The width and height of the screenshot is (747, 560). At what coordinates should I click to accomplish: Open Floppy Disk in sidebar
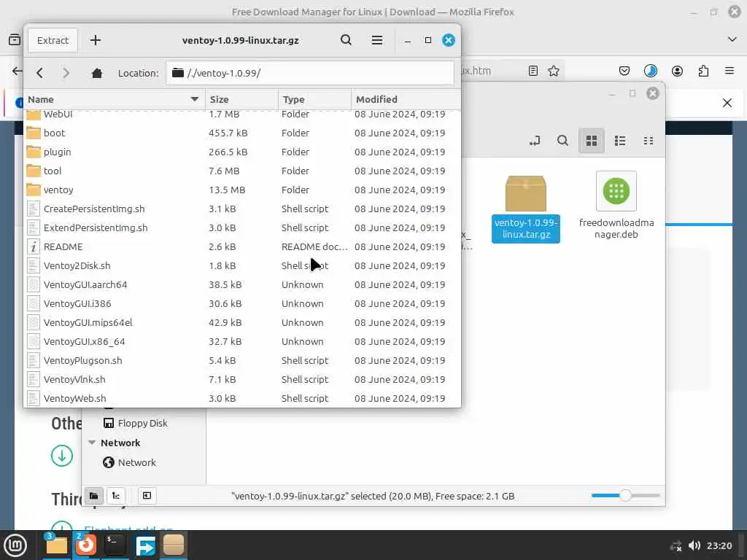click(x=142, y=424)
